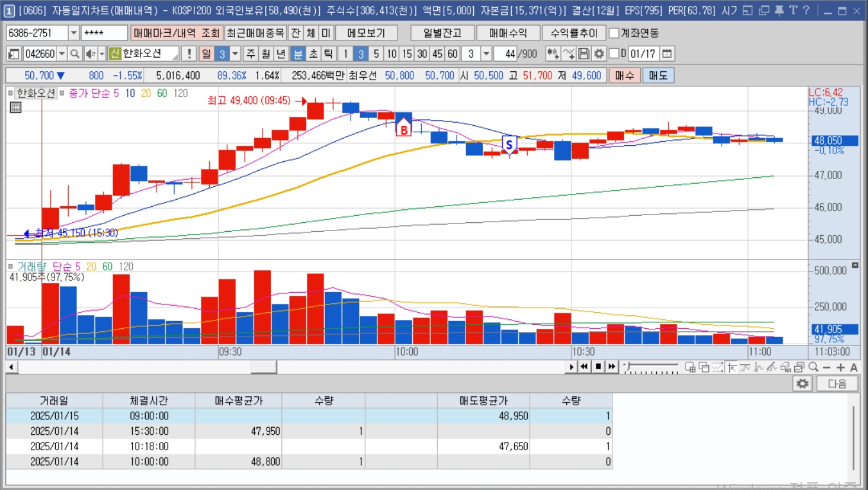
Task: Click the plus zoom-in chart icon
Action: 840,367
